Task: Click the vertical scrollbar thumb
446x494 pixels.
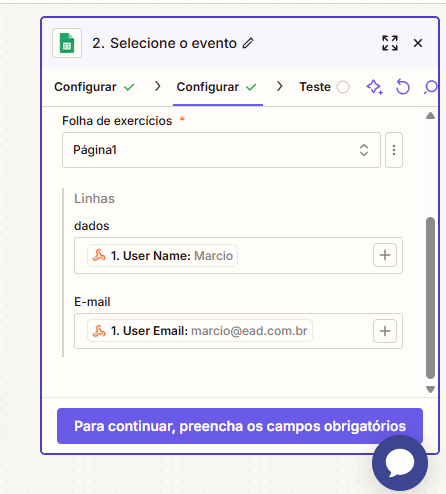Action: click(430, 298)
